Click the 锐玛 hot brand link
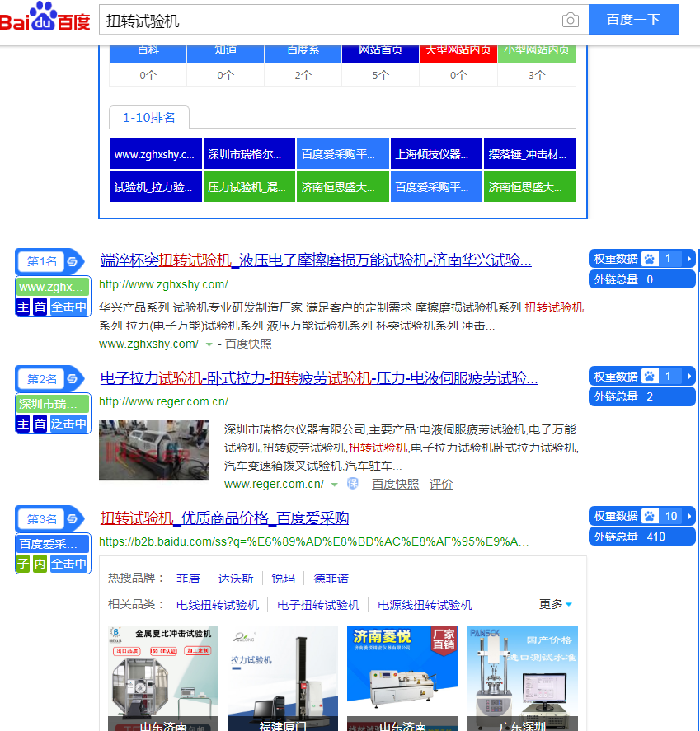Screen dimensions: 700x731 coord(283,579)
